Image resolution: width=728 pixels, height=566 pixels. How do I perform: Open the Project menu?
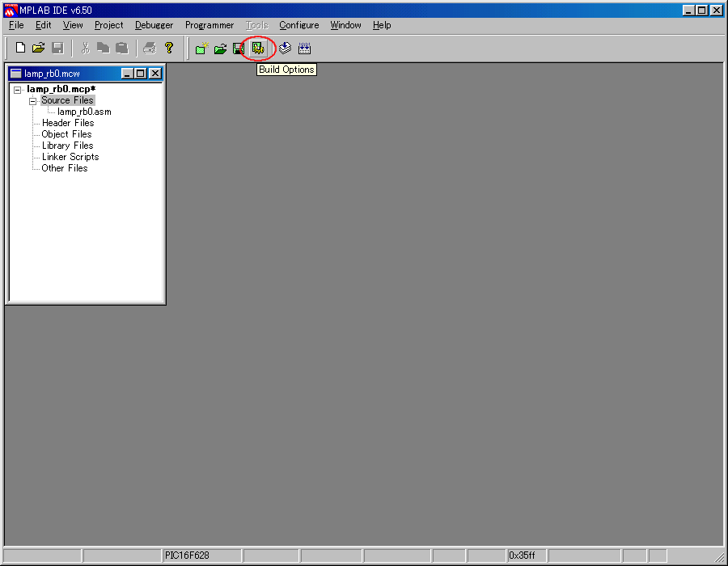point(109,25)
